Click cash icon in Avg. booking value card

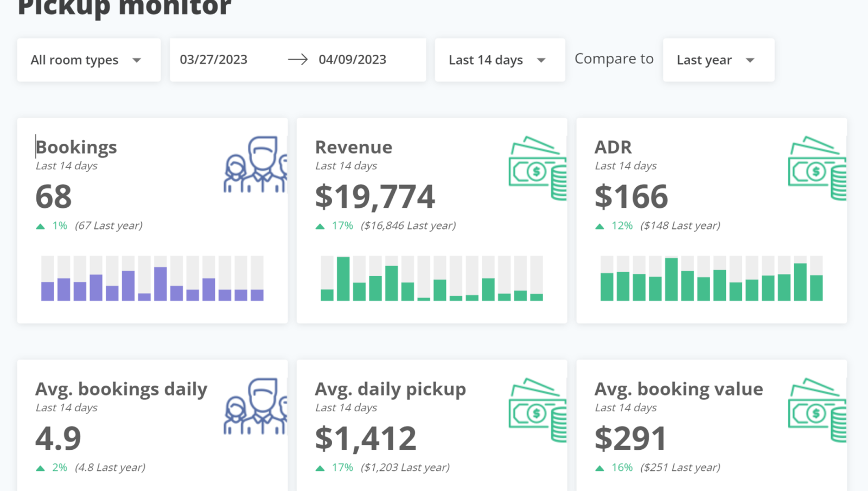coord(816,410)
